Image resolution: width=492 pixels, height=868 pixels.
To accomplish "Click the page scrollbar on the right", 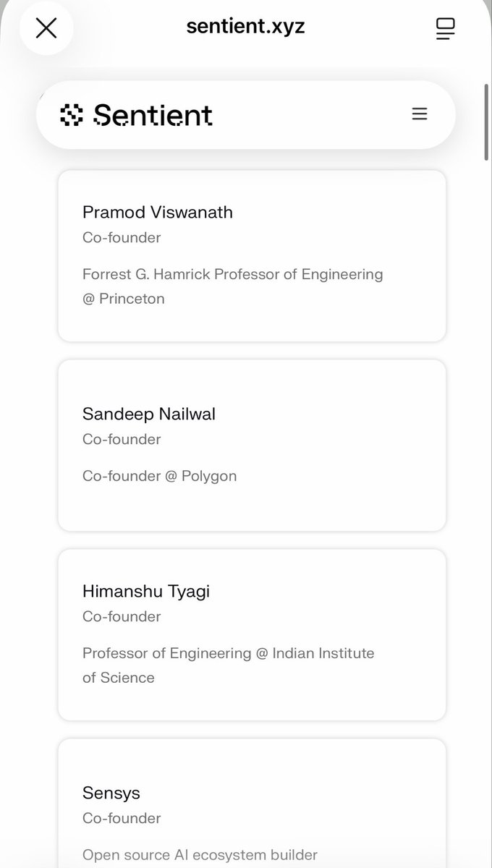I will click(x=486, y=123).
